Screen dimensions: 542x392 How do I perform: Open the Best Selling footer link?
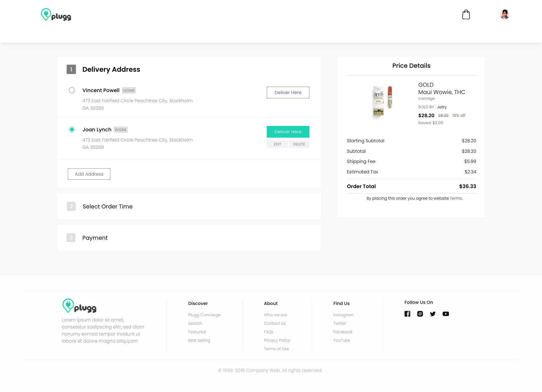(199, 340)
